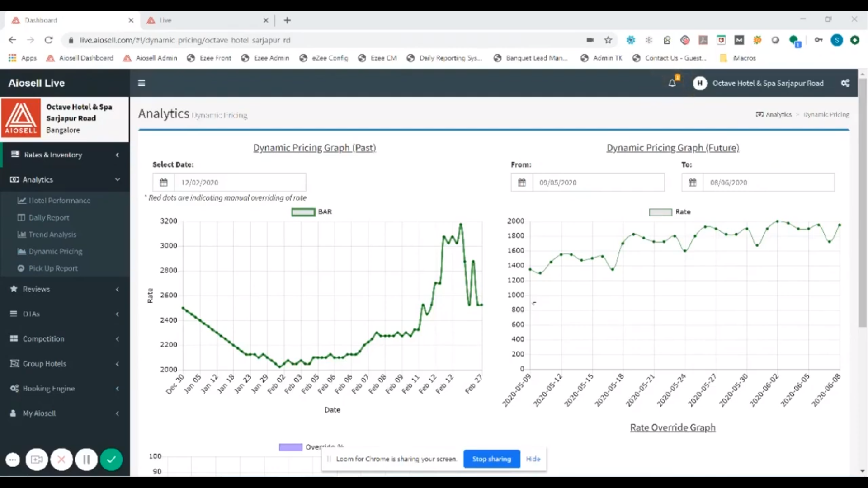Click the Loom green finish checkmark
The width and height of the screenshot is (868, 488).
click(111, 460)
